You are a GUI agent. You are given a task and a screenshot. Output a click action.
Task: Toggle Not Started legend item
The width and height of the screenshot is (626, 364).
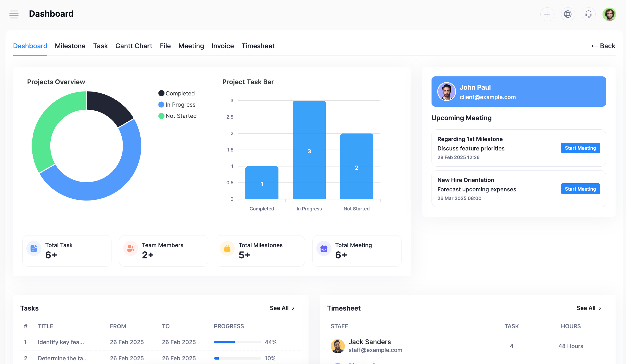tap(178, 116)
